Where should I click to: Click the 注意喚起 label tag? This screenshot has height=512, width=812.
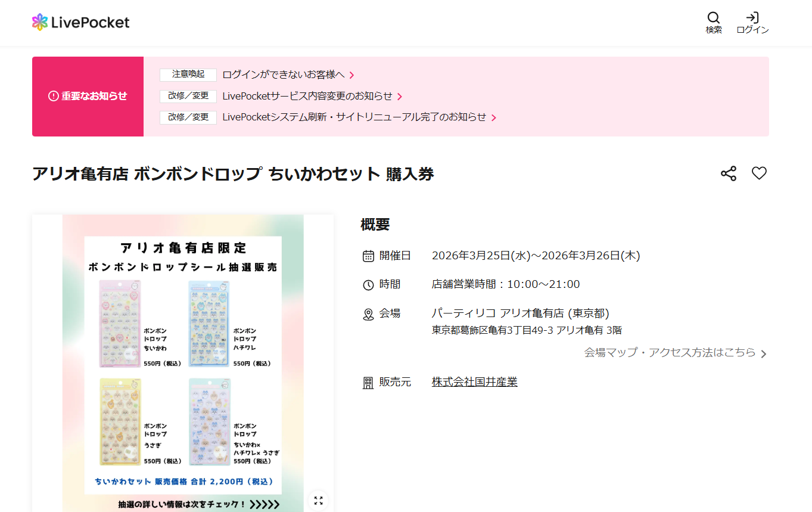(x=188, y=75)
